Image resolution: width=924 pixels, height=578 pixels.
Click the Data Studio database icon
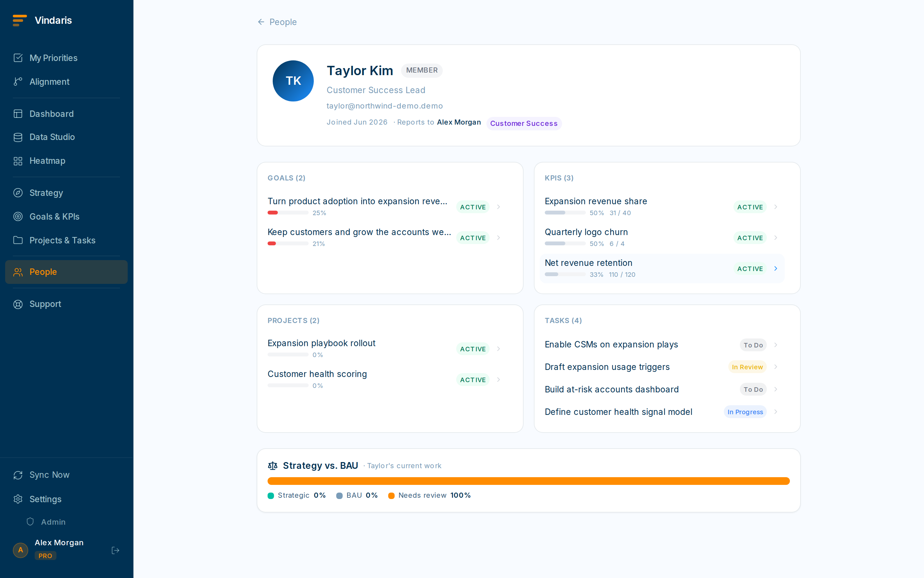[18, 137]
